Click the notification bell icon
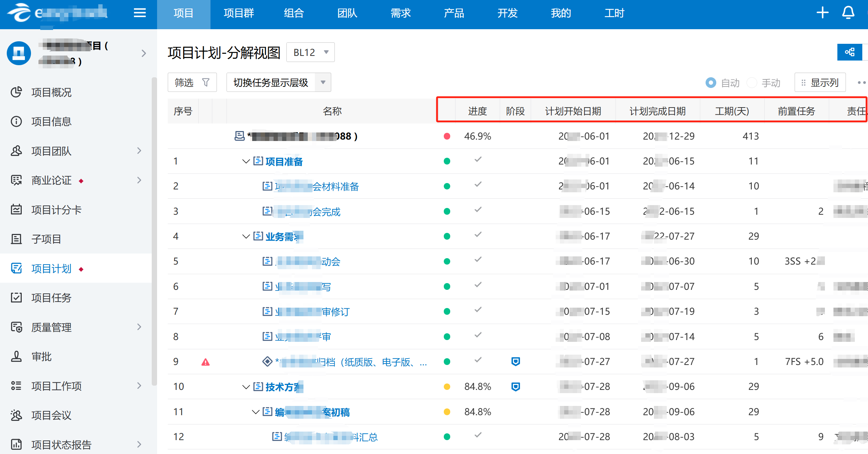Screen dimensions: 868x454 click(848, 13)
